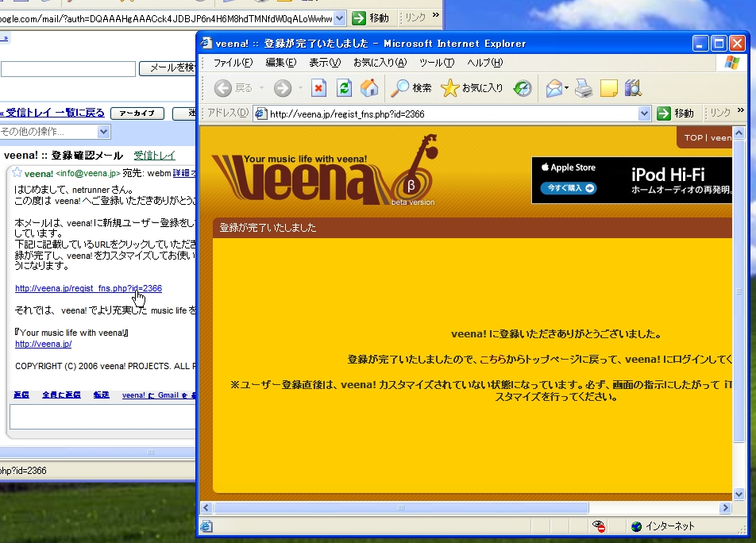The width and height of the screenshot is (756, 543).
Task: Click the IE icon in the veena! title bar
Action: [x=206, y=43]
